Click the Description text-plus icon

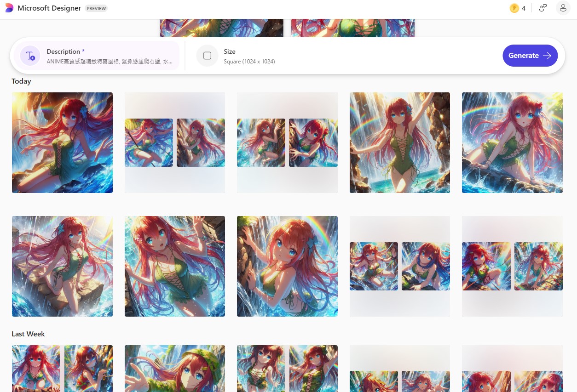tap(30, 56)
